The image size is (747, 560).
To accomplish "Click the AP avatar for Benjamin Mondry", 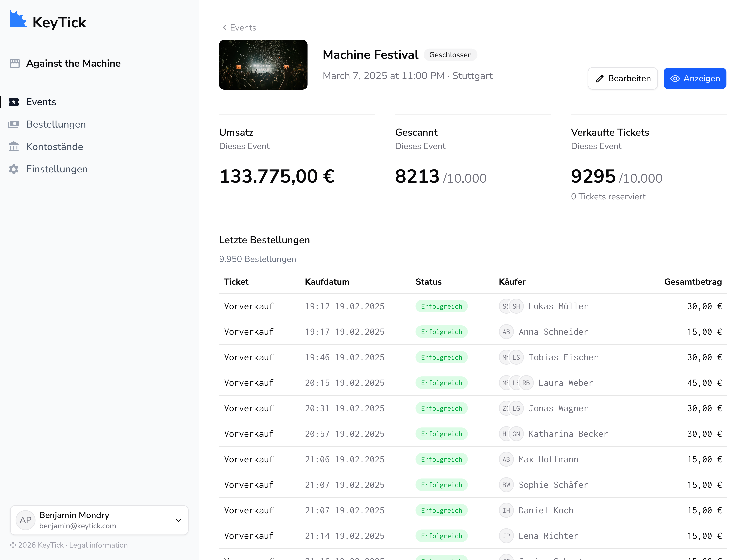I will [25, 520].
